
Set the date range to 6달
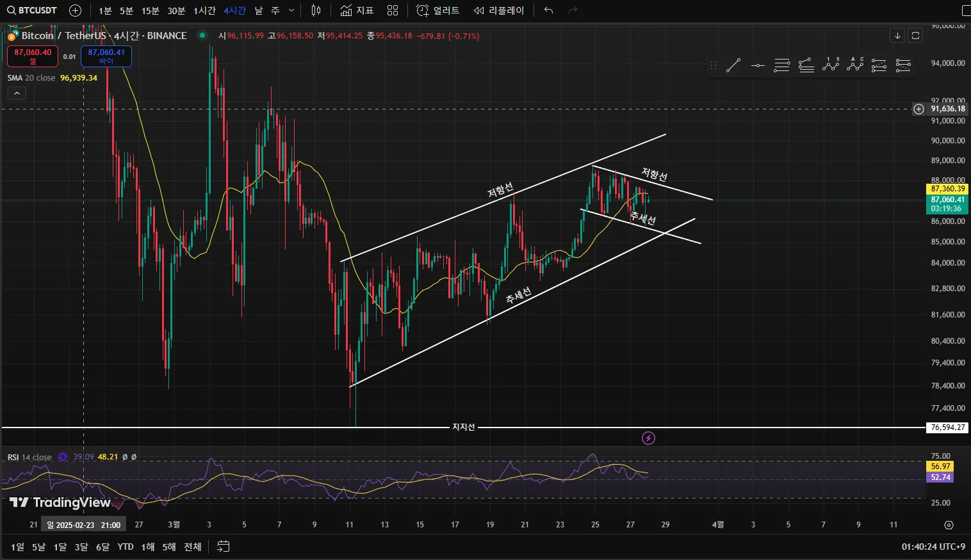click(x=102, y=547)
